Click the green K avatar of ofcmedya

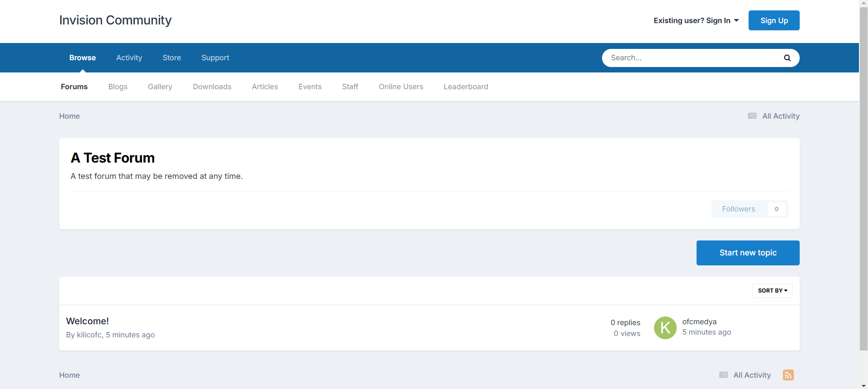665,328
